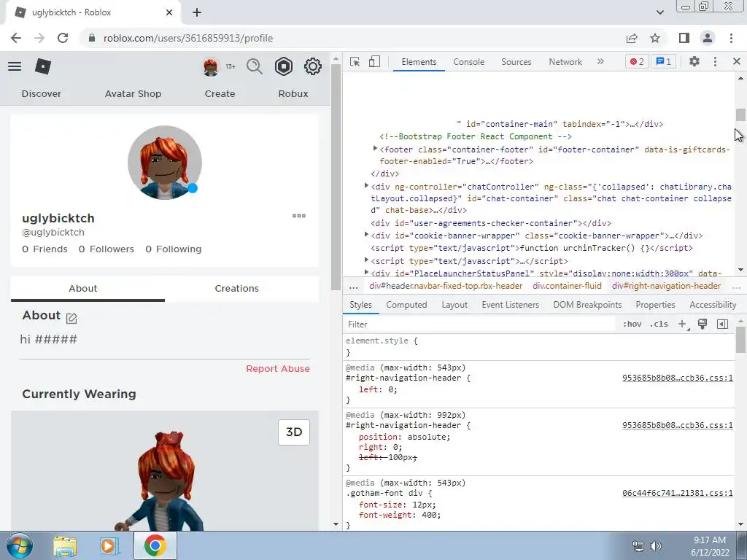747x560 pixels.
Task: Edit the About section pencil icon
Action: point(71,318)
